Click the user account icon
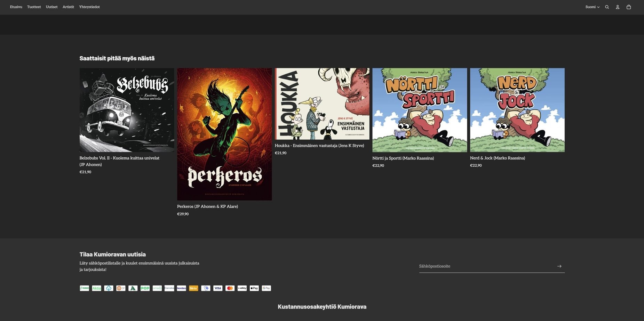644x321 pixels. (x=618, y=7)
